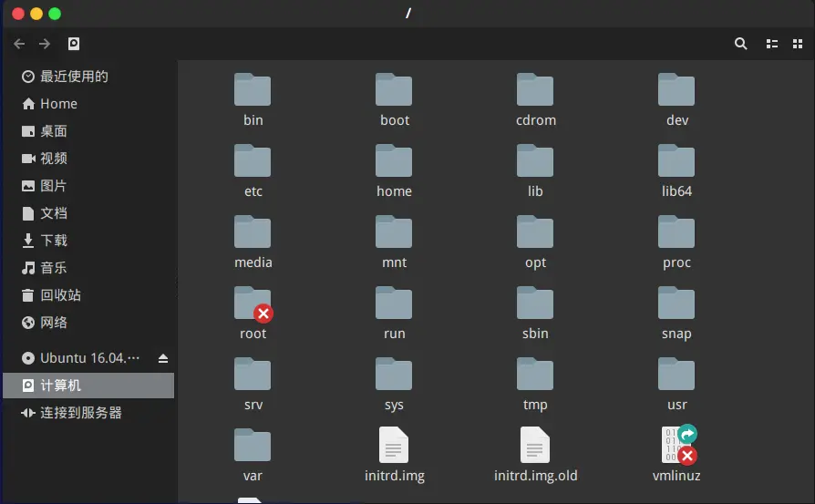815x504 pixels.
Task: Open 回收站 in the sidebar
Action: pos(88,295)
